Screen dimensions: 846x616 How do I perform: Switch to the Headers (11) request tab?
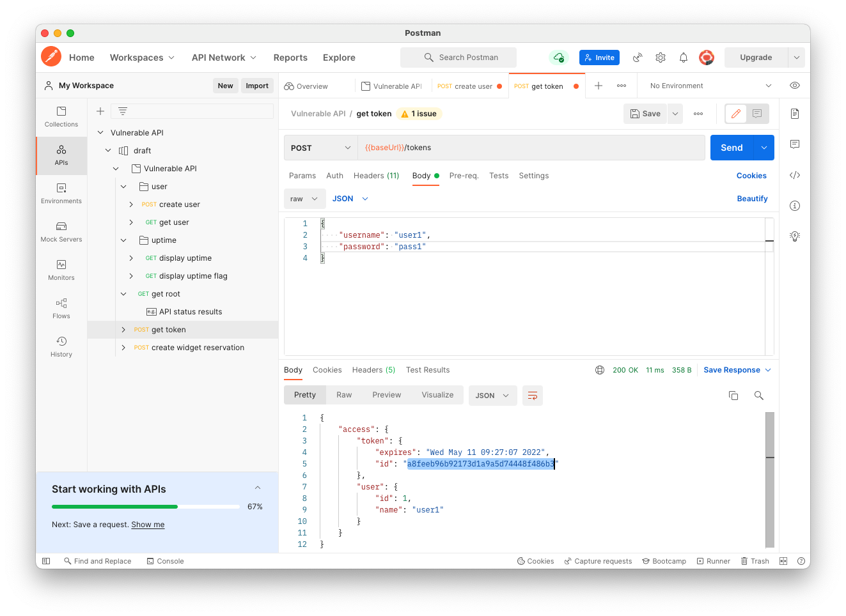click(376, 176)
